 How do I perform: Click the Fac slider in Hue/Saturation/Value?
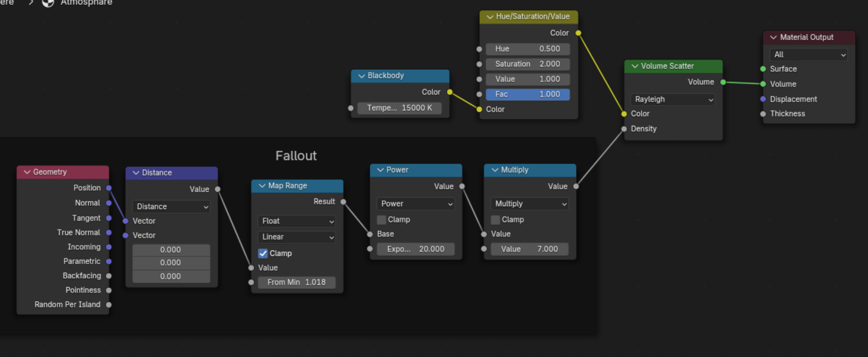coord(528,94)
